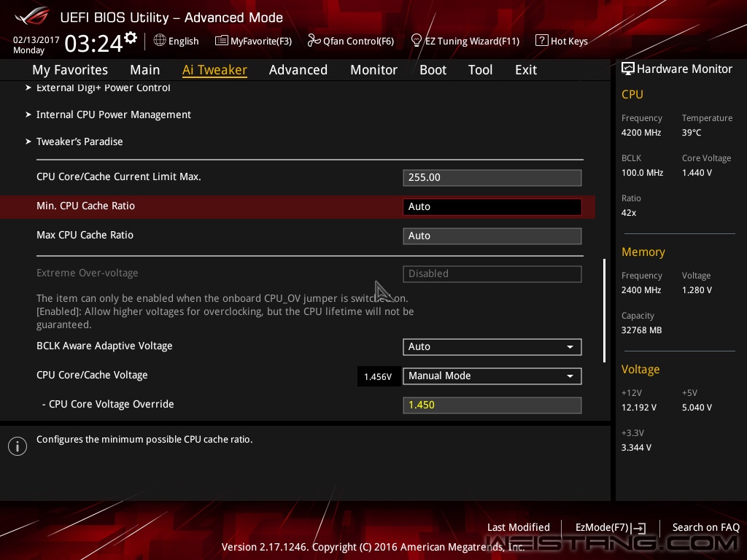Viewport: 747px width, 560px height.
Task: Click the 3.344 V reading
Action: pos(636,448)
